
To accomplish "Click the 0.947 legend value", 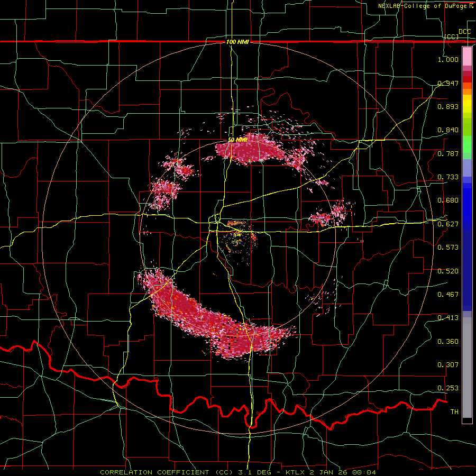I will pos(448,83).
